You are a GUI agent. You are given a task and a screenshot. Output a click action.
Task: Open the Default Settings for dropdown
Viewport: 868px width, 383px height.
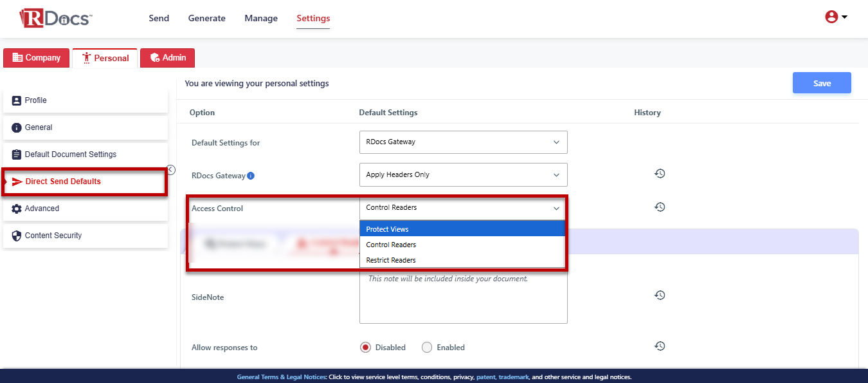(463, 142)
